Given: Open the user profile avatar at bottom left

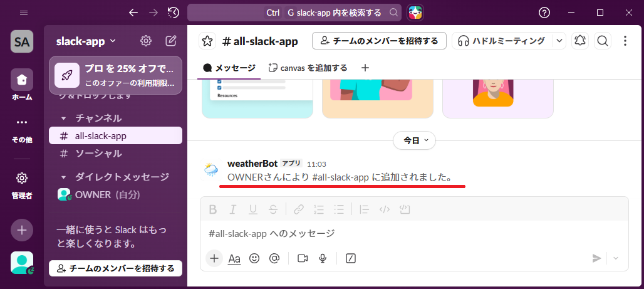Looking at the screenshot, I should point(22,263).
